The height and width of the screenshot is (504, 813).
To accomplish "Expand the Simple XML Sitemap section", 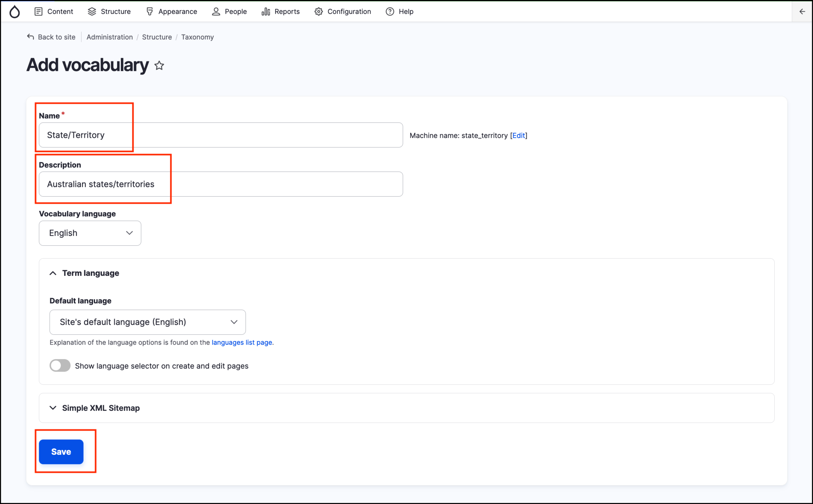I will click(101, 408).
